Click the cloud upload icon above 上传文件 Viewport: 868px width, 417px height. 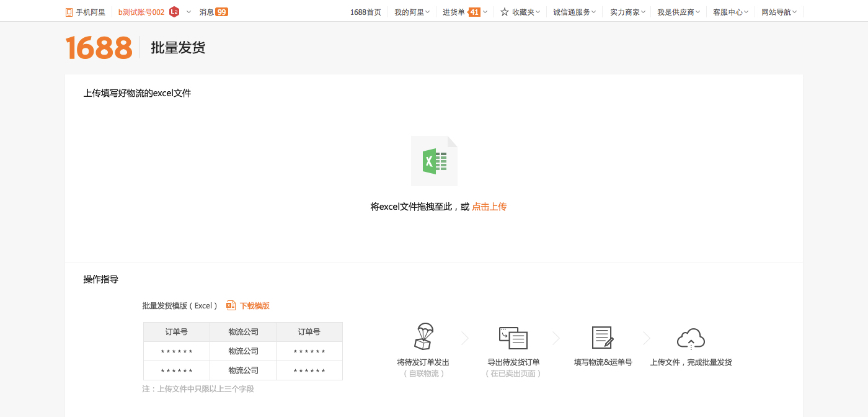tap(691, 339)
